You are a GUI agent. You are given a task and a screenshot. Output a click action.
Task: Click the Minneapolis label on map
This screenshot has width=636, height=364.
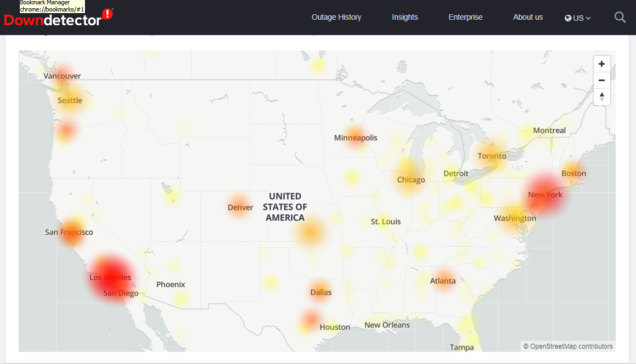pos(356,138)
